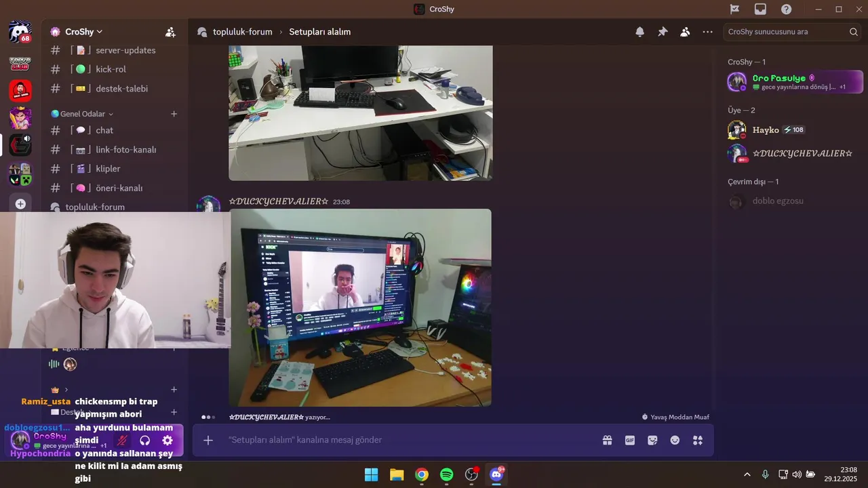Show hidden system tray icons

pyautogui.click(x=747, y=474)
